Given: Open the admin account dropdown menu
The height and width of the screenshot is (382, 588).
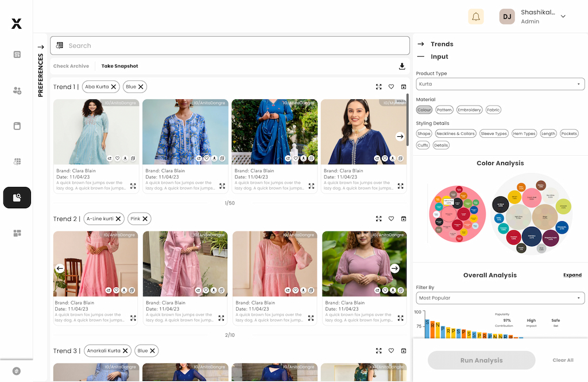Looking at the screenshot, I should point(563,17).
